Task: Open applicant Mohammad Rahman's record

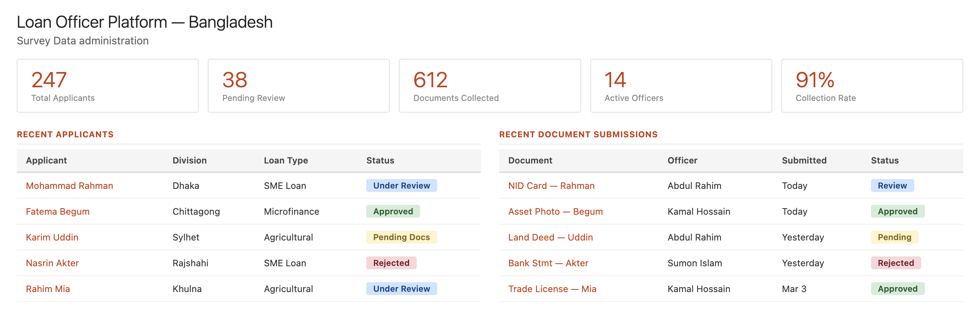Action: point(69,186)
